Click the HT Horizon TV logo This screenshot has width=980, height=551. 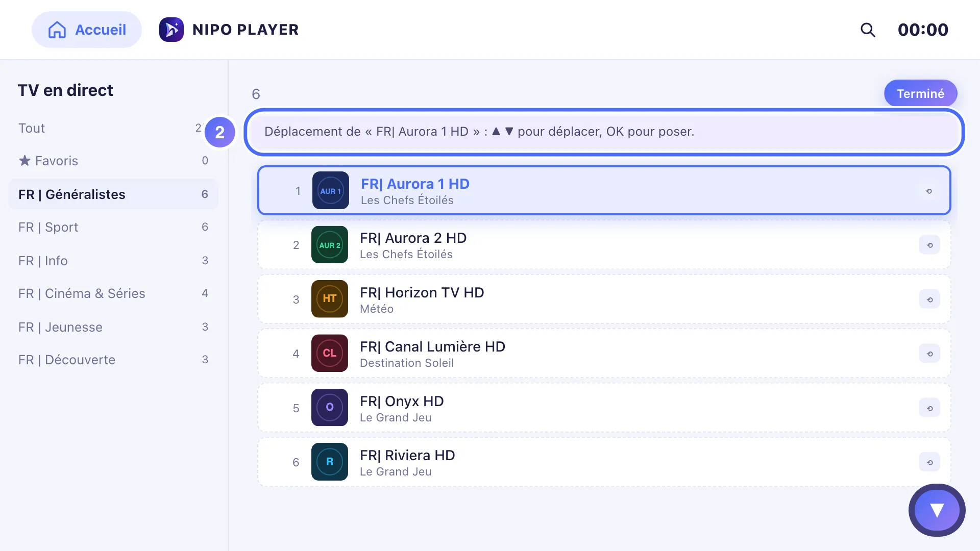coord(329,299)
